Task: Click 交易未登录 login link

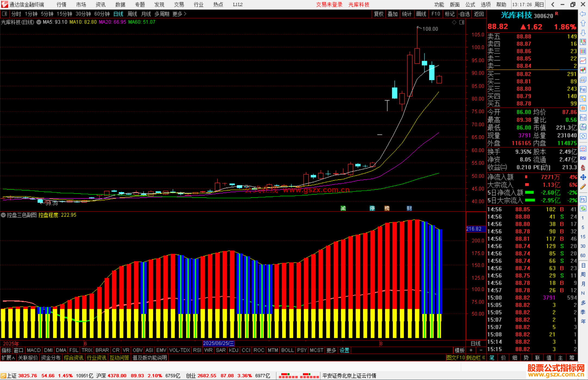Action: click(329, 5)
